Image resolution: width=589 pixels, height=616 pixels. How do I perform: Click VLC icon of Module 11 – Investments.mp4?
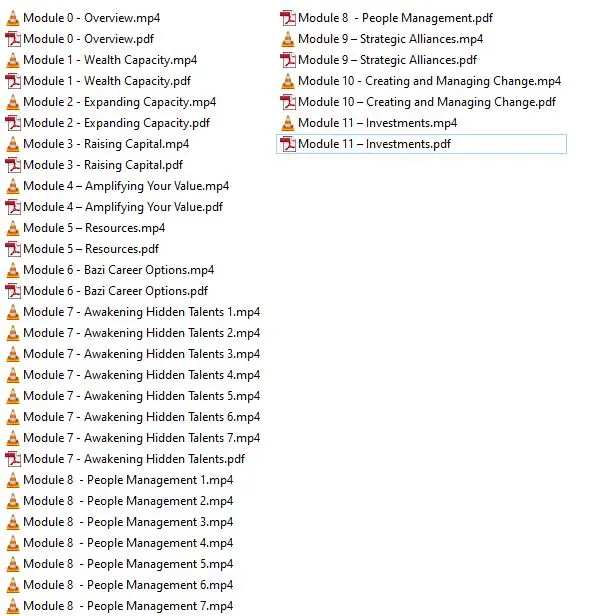pyautogui.click(x=288, y=123)
